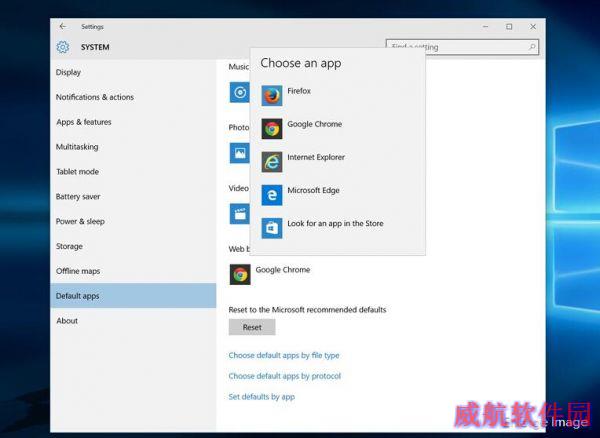Open Notifications & actions settings
600x438 pixels.
[x=133, y=97]
